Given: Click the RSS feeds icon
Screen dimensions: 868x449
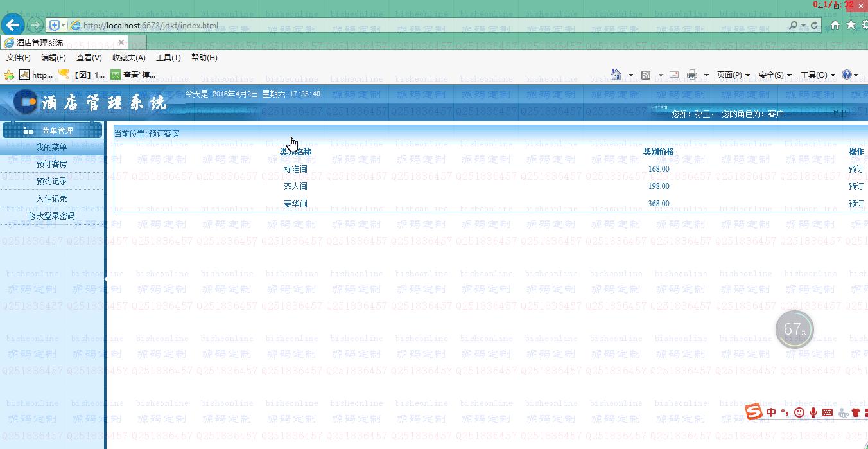Looking at the screenshot, I should tap(647, 75).
